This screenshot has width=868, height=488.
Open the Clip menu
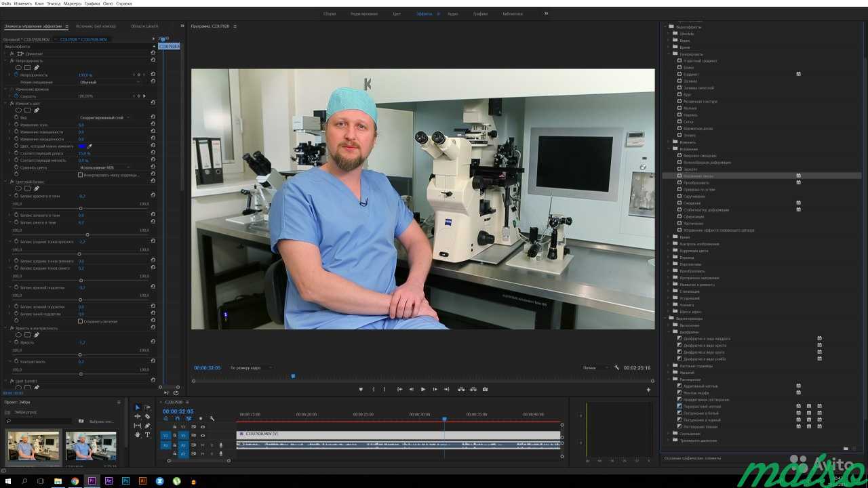pos(39,3)
